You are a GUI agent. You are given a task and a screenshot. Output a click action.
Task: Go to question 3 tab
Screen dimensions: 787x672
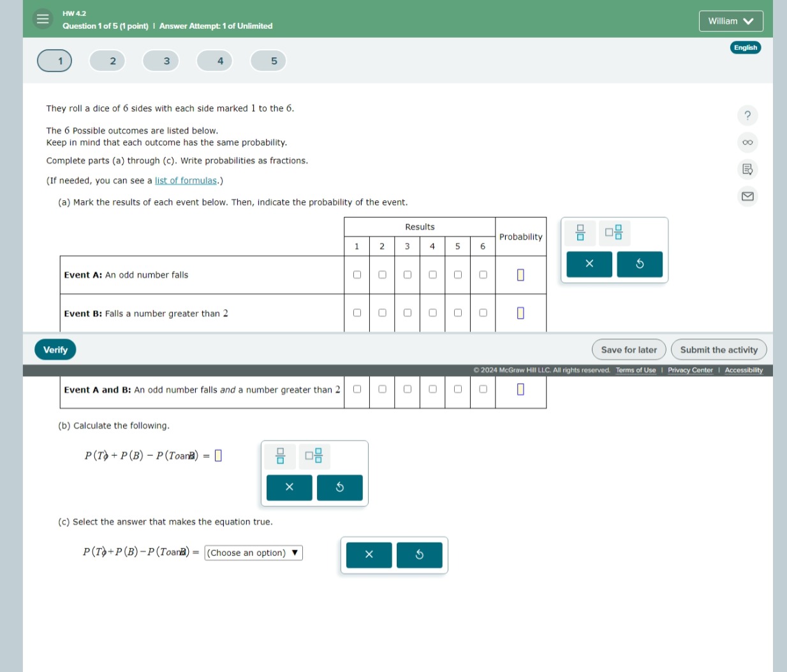[161, 61]
